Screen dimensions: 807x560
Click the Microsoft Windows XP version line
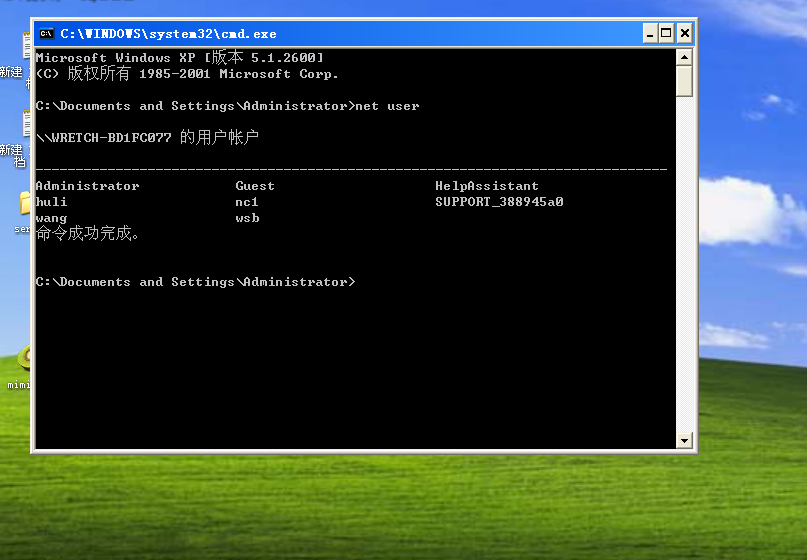pyautogui.click(x=180, y=57)
